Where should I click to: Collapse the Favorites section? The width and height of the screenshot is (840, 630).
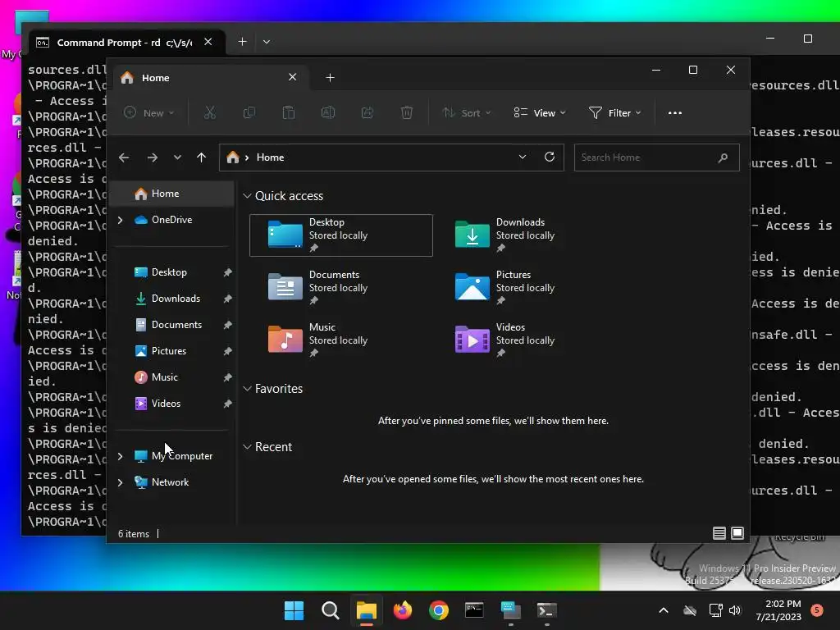click(247, 389)
